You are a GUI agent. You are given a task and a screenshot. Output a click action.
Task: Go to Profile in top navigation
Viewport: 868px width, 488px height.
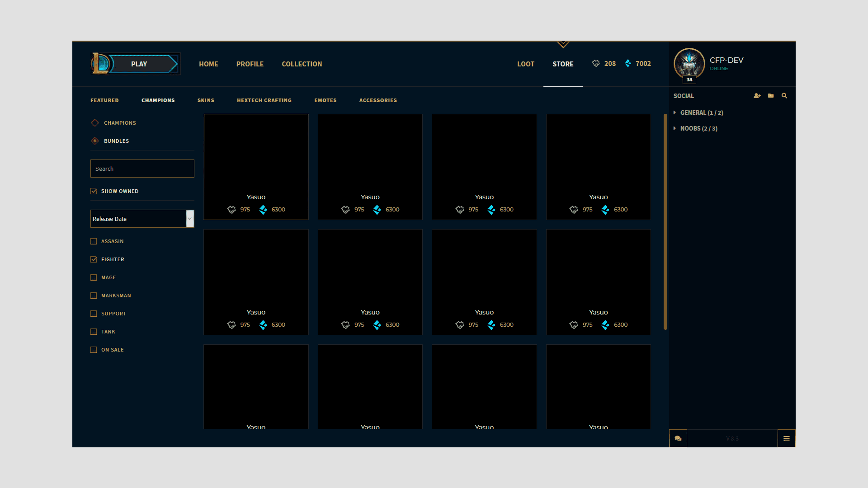(x=250, y=64)
